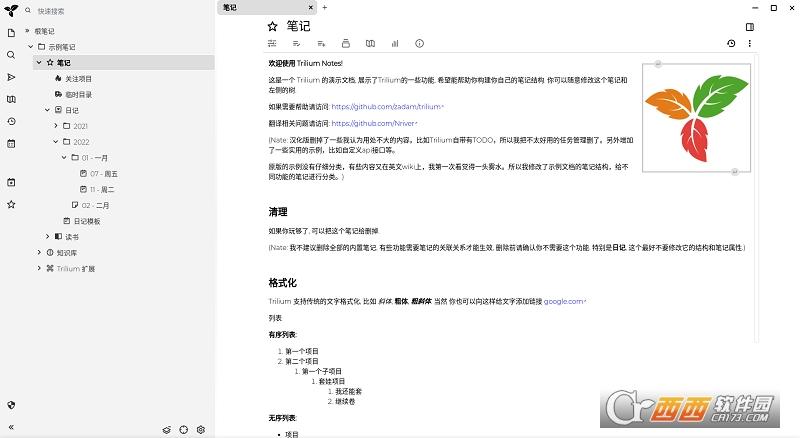800x438 pixels.
Task: Click the star icon next to note title
Action: 272,26
